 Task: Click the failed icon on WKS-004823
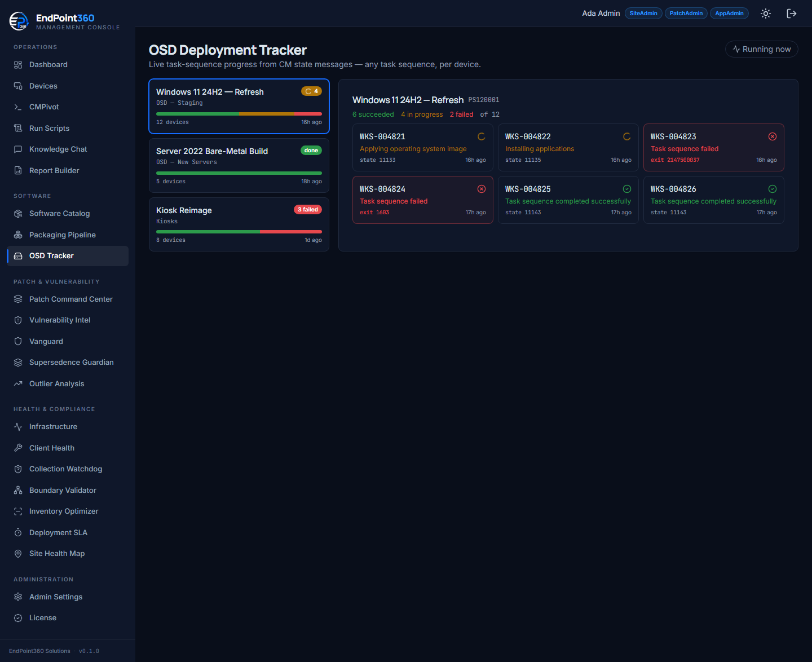pos(773,136)
